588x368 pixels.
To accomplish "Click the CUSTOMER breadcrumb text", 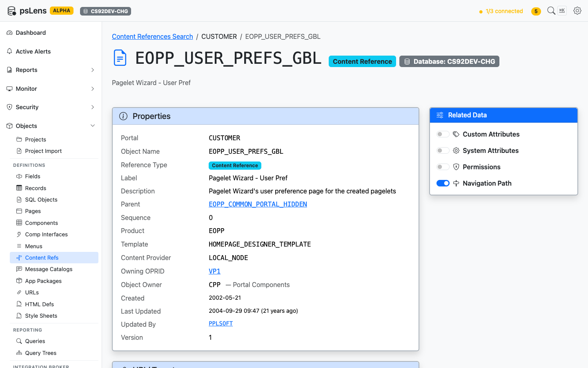I will coord(219,36).
